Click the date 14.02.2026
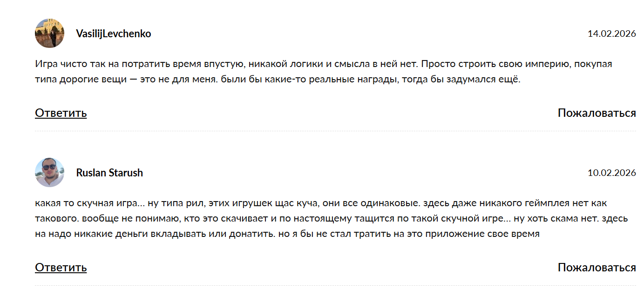644x303 pixels. 612,33
